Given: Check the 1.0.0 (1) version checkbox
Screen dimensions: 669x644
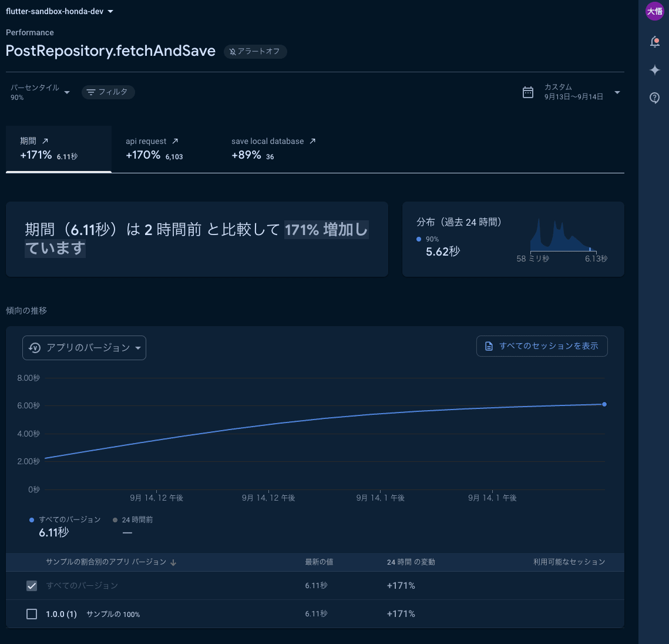Looking at the screenshot, I should tap(31, 613).
